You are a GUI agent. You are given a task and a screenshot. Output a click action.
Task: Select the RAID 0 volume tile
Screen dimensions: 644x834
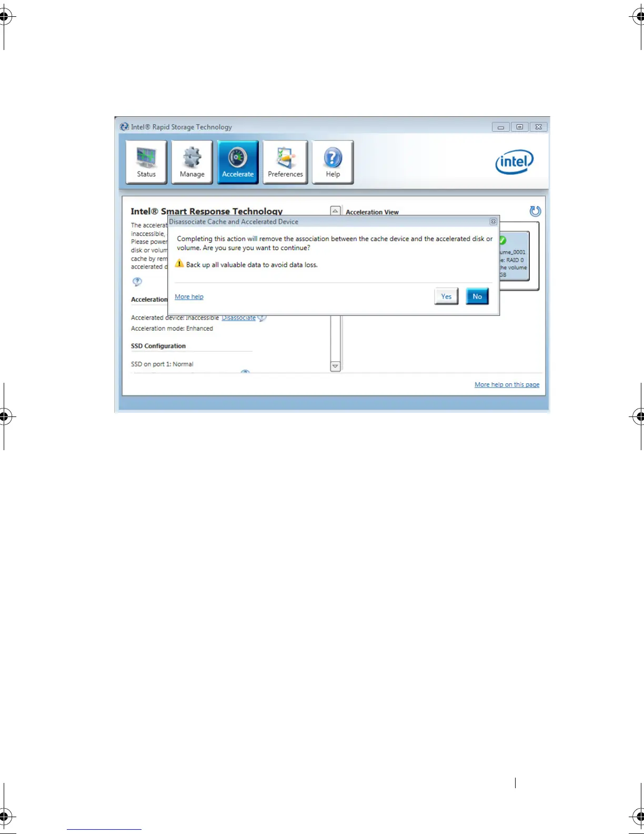(x=514, y=256)
